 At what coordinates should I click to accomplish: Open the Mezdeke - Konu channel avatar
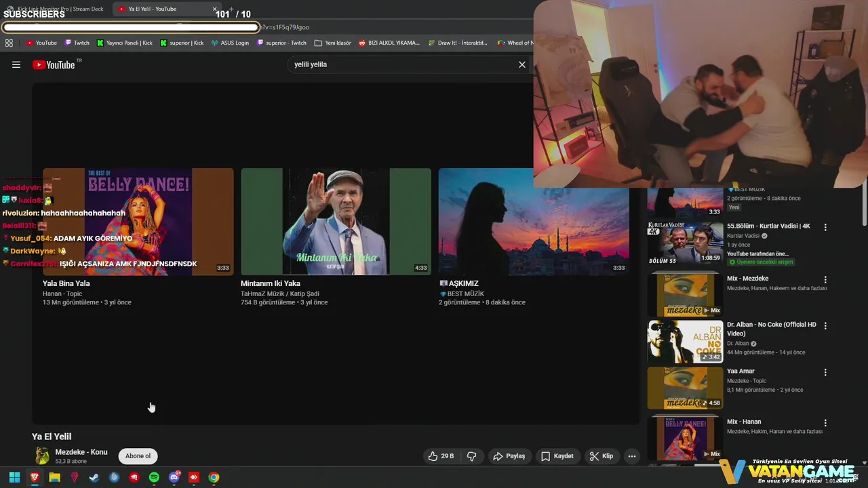pyautogui.click(x=42, y=456)
